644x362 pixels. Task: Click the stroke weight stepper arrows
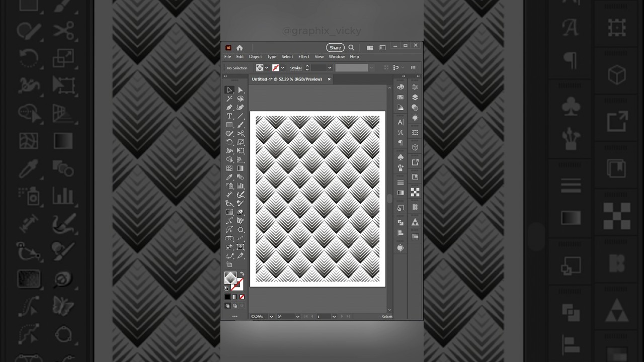click(307, 68)
